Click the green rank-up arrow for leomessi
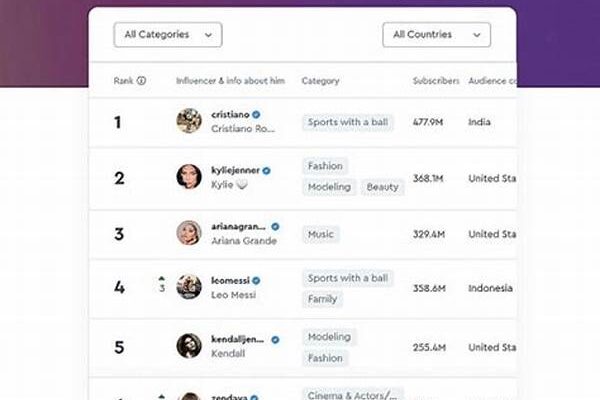600x400 pixels. (161, 279)
